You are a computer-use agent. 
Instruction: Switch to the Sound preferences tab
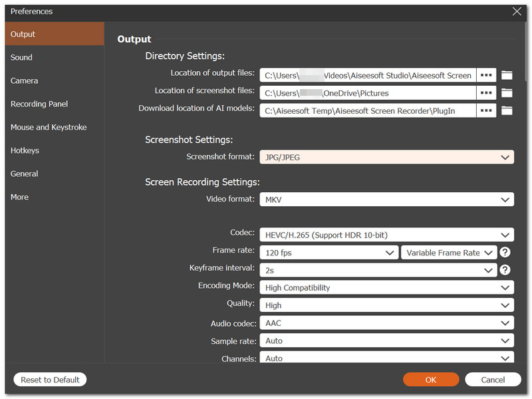pyautogui.click(x=55, y=57)
